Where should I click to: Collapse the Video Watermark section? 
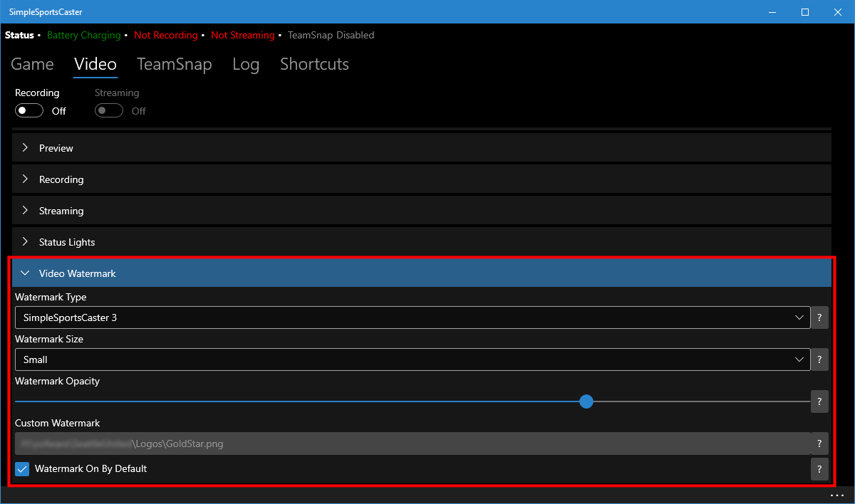click(x=422, y=273)
